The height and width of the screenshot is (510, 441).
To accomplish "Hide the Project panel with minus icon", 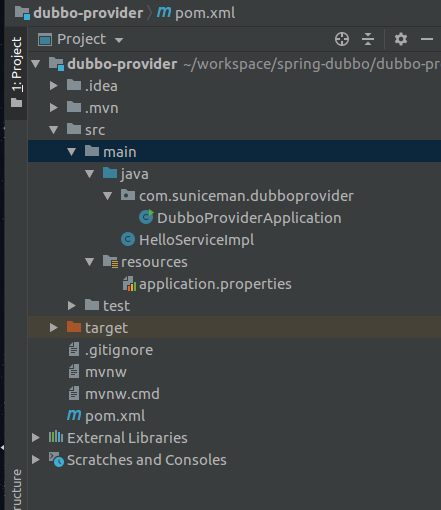I will click(427, 39).
